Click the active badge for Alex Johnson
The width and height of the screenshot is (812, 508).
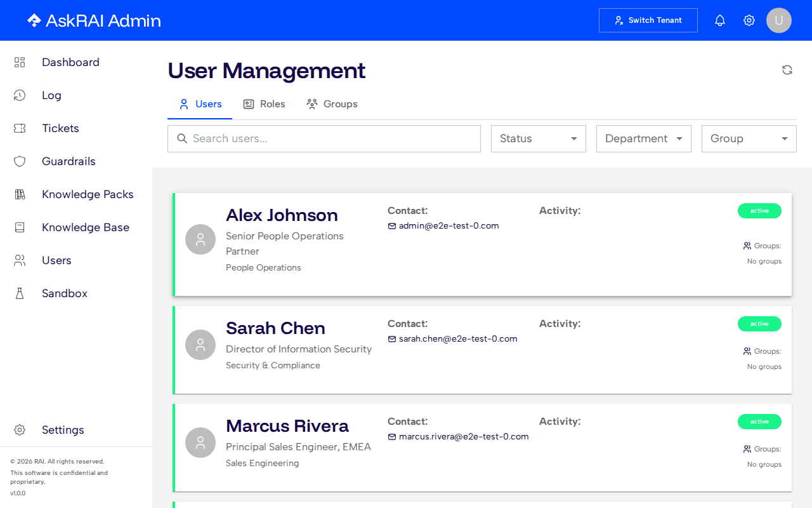tap(759, 211)
